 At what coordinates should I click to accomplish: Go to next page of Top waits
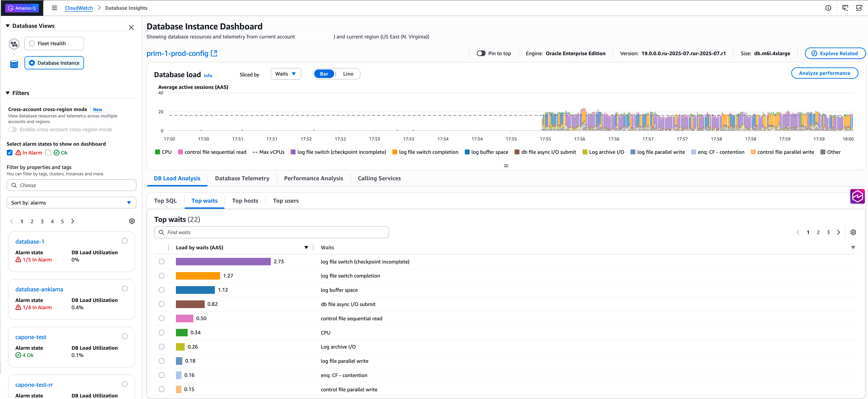[838, 232]
